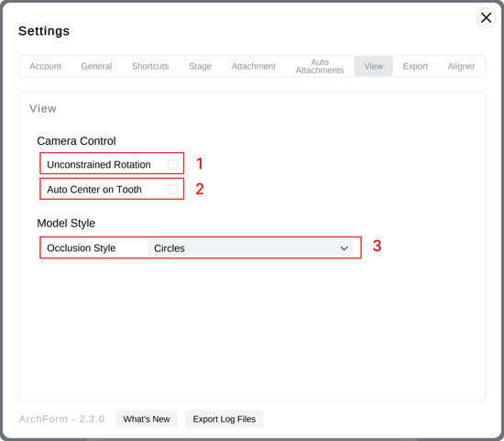Click the Export Log Files button

(224, 419)
